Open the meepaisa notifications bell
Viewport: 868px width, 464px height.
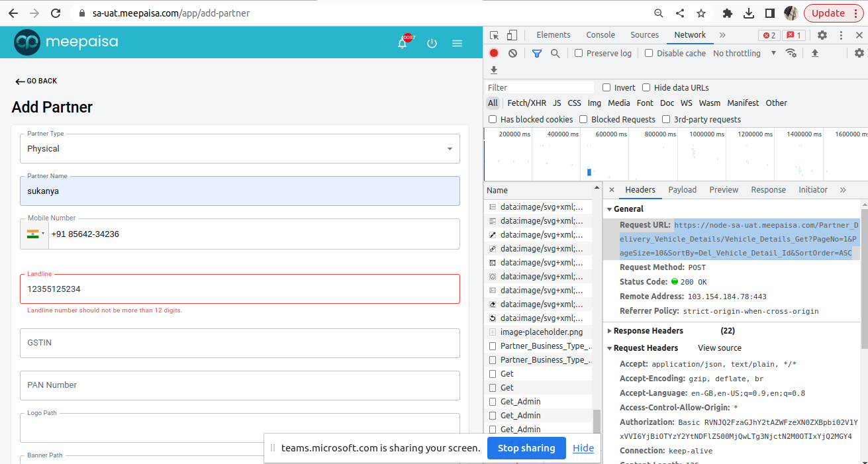403,43
